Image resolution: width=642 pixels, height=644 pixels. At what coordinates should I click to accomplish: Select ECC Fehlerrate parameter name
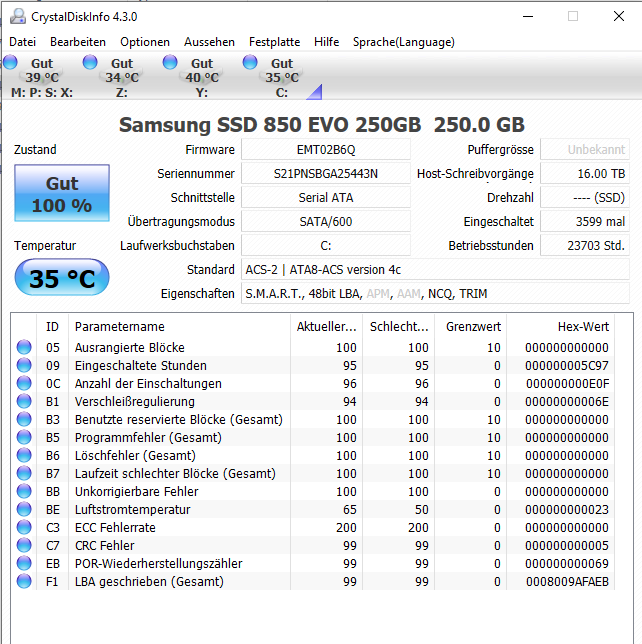115,527
